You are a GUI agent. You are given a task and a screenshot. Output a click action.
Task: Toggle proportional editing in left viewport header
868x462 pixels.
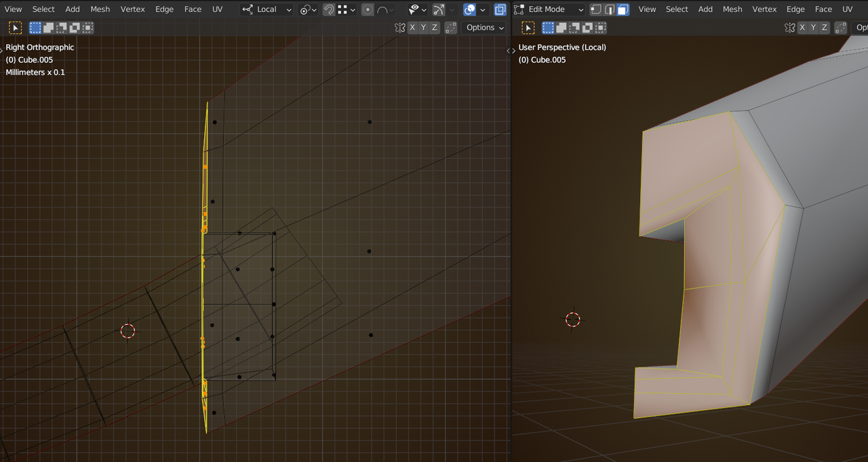(x=367, y=9)
